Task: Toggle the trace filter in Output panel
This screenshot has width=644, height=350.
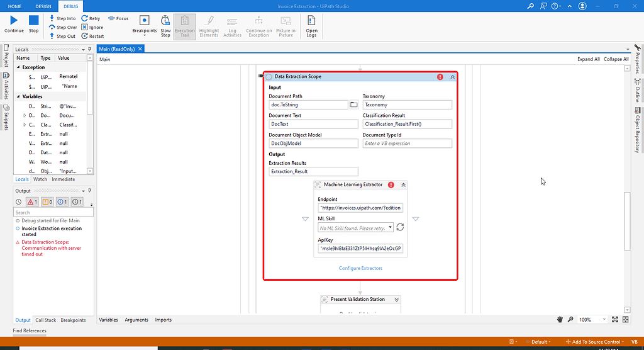Action: [x=77, y=202]
